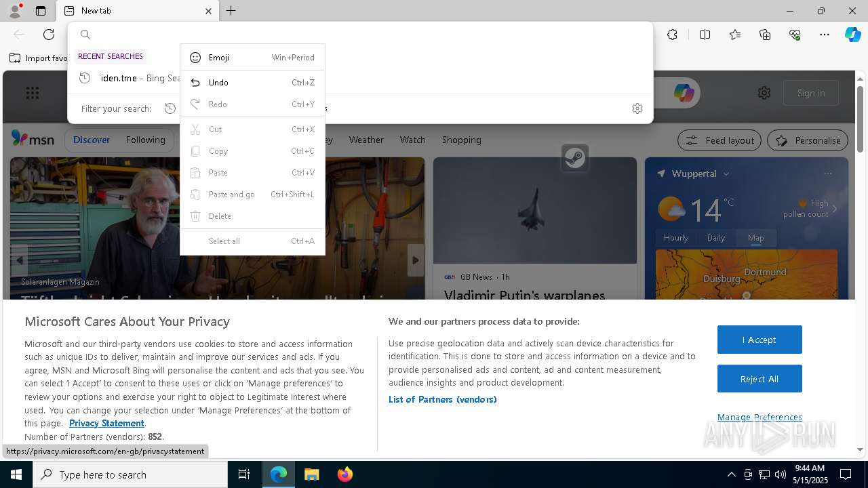The image size is (868, 488).
Task: Open Split screen icon in toolbar
Action: pos(705,35)
